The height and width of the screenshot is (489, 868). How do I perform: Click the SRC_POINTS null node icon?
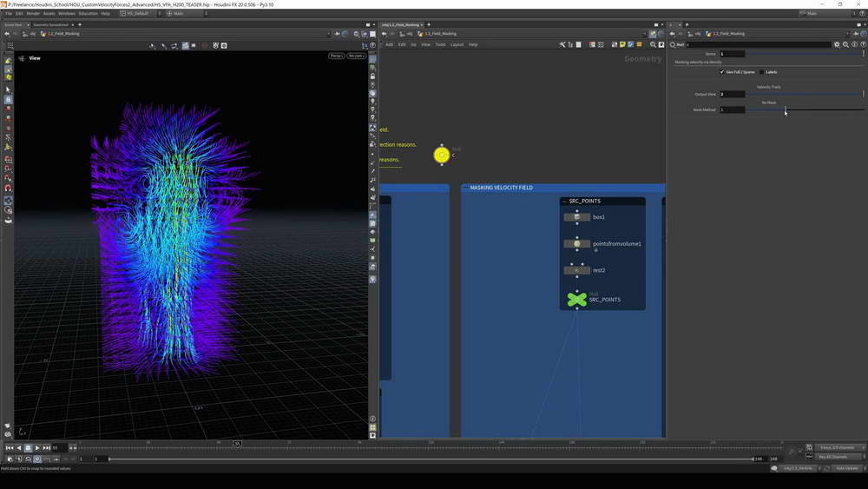click(x=576, y=300)
